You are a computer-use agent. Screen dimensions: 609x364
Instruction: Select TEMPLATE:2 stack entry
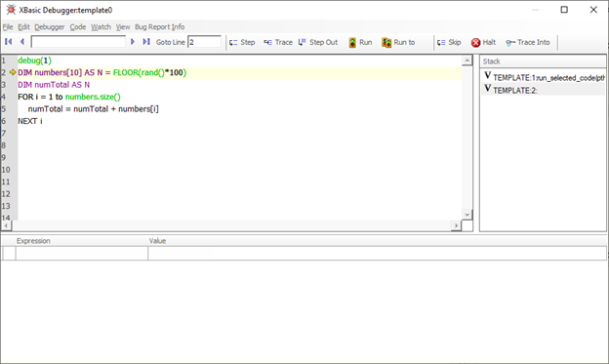pyautogui.click(x=544, y=90)
